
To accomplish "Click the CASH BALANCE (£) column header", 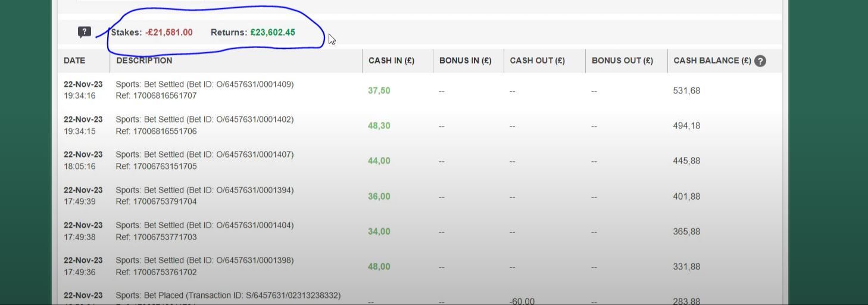I will pos(713,61).
